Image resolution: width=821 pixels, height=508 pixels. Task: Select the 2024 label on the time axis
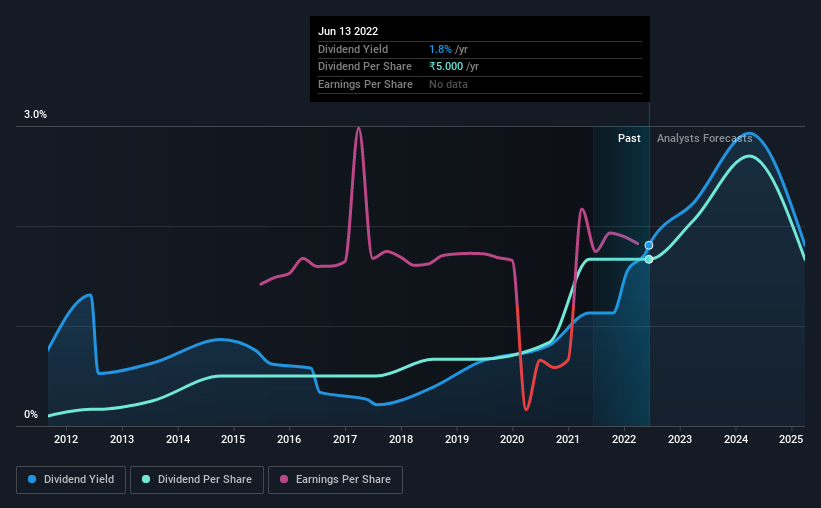[736, 439]
